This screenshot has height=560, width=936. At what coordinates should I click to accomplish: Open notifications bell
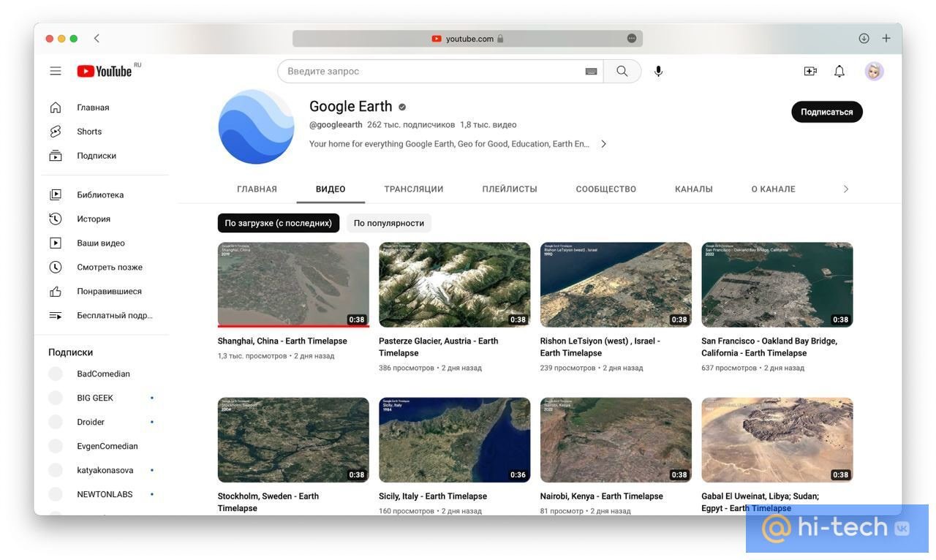coord(839,71)
